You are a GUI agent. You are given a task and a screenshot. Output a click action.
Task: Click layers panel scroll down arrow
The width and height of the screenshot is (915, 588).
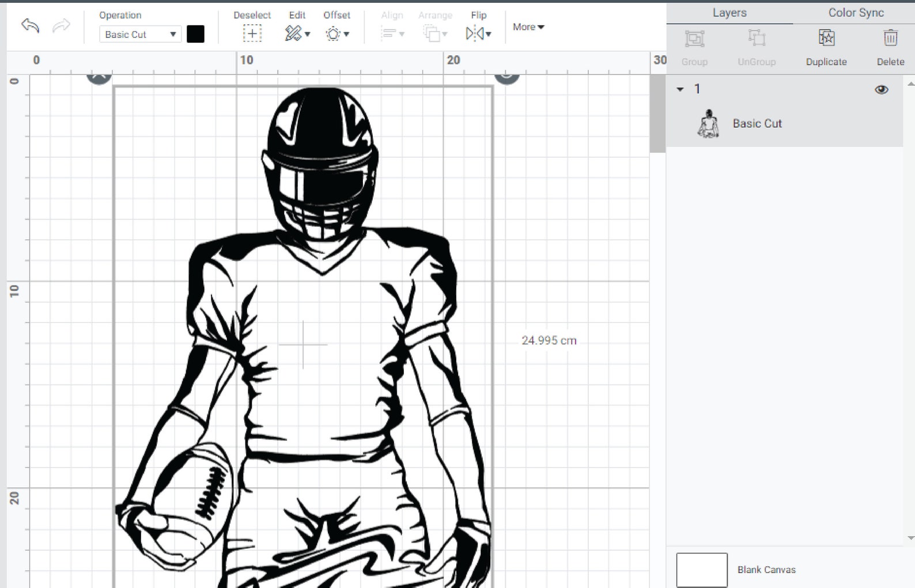[910, 538]
